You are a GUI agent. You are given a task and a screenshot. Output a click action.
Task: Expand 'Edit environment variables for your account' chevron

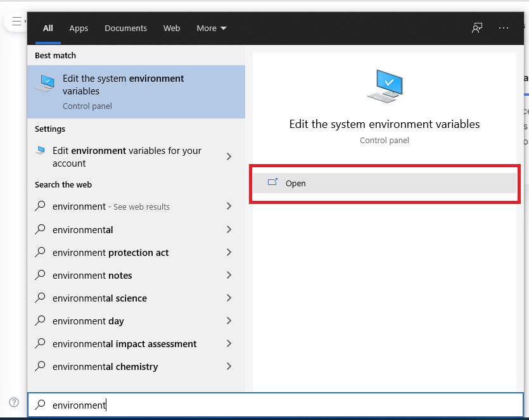[x=229, y=156]
